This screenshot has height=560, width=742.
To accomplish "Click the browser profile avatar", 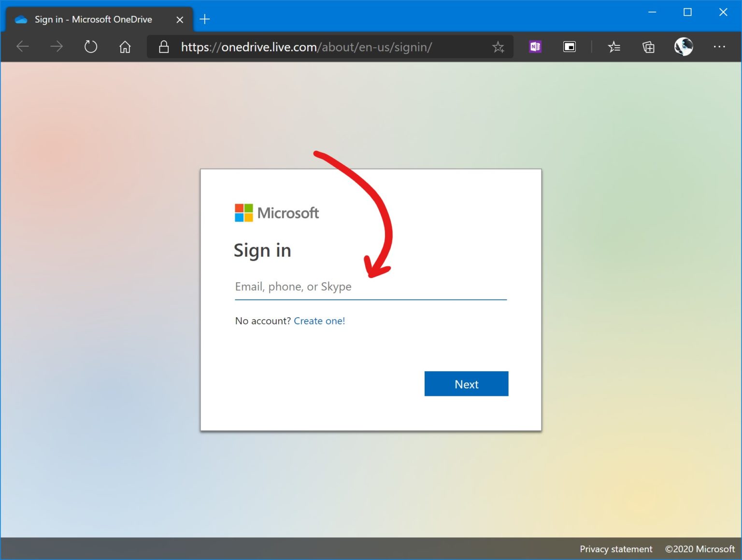I will click(683, 47).
